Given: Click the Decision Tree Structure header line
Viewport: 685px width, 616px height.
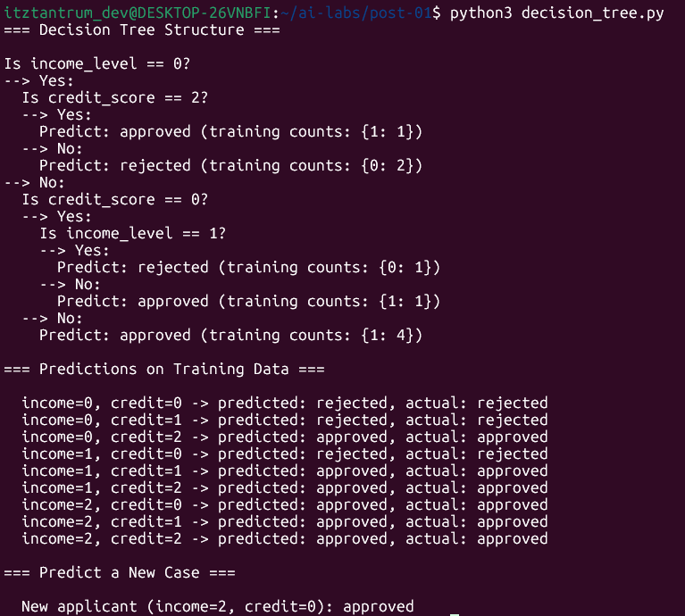Looking at the screenshot, I should [141, 30].
